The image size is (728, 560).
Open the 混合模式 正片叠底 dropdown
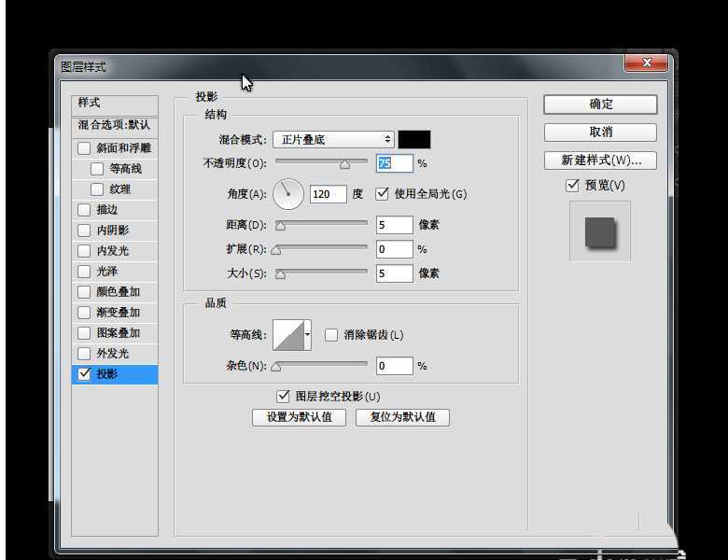tap(334, 139)
